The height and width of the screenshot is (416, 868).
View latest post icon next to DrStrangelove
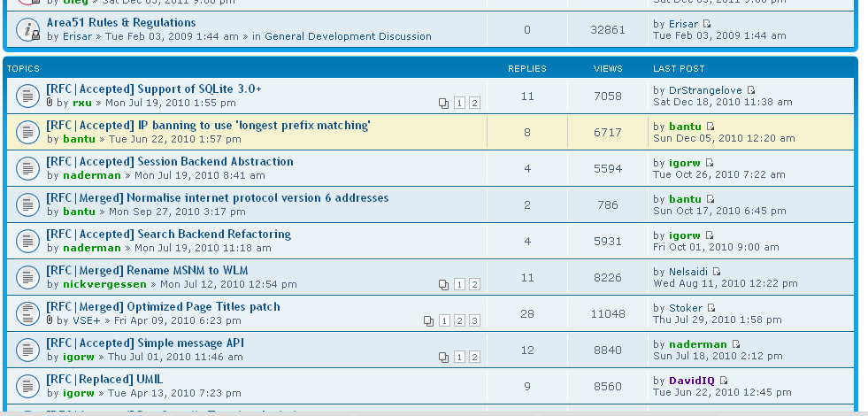[751, 90]
